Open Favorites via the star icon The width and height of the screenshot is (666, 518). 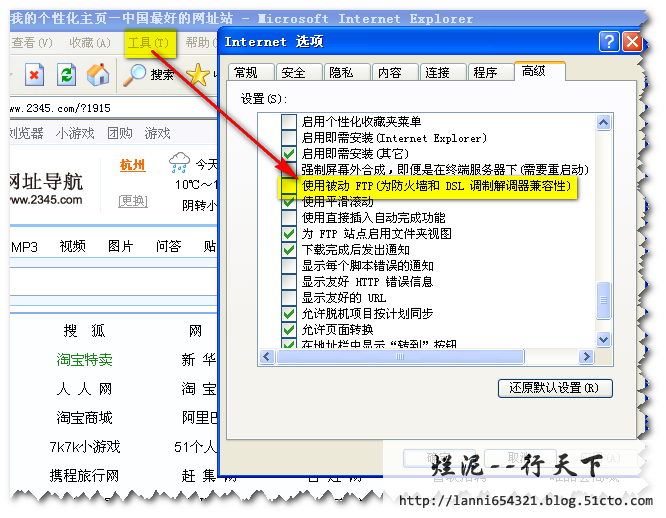(x=198, y=75)
